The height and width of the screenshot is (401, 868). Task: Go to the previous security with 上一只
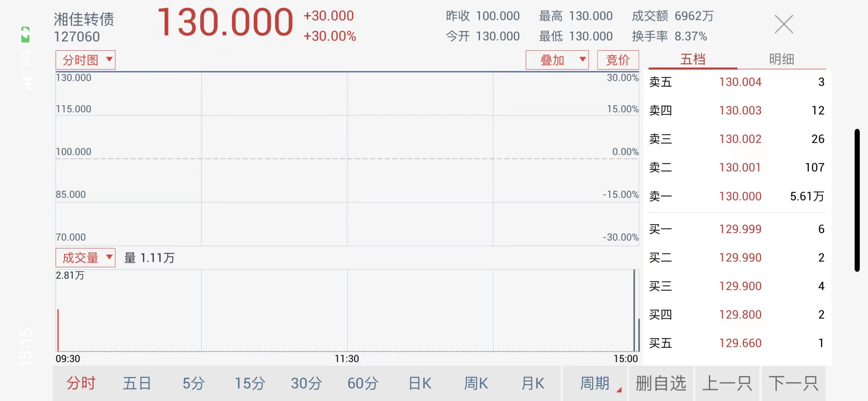coord(727,383)
